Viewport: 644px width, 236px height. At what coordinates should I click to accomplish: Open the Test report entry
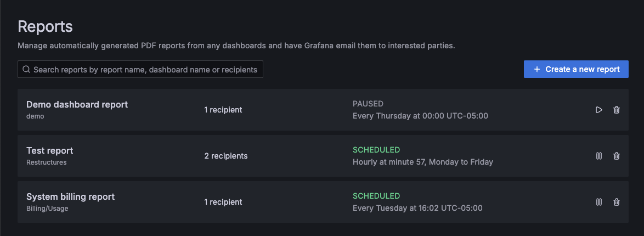[49, 150]
